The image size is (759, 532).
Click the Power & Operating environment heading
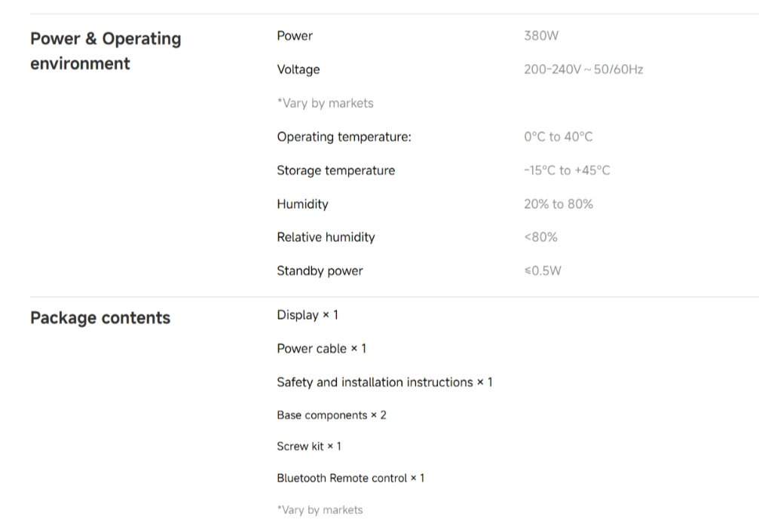(x=106, y=50)
